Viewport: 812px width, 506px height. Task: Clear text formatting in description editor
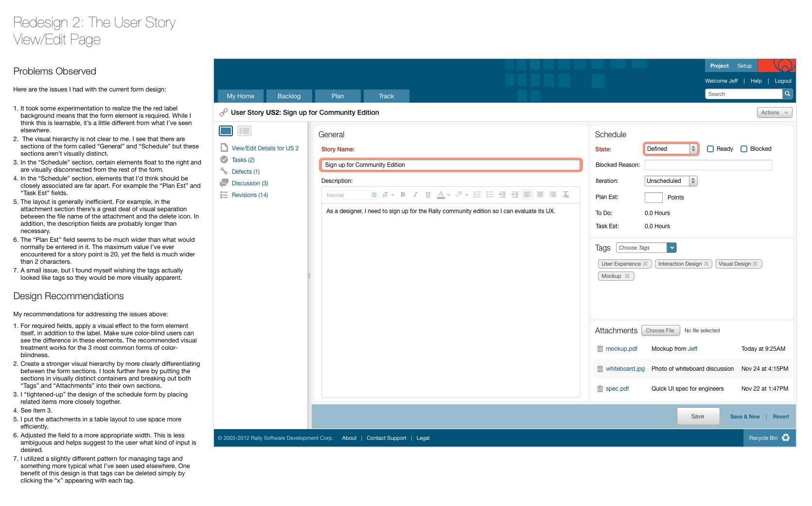pyautogui.click(x=565, y=195)
